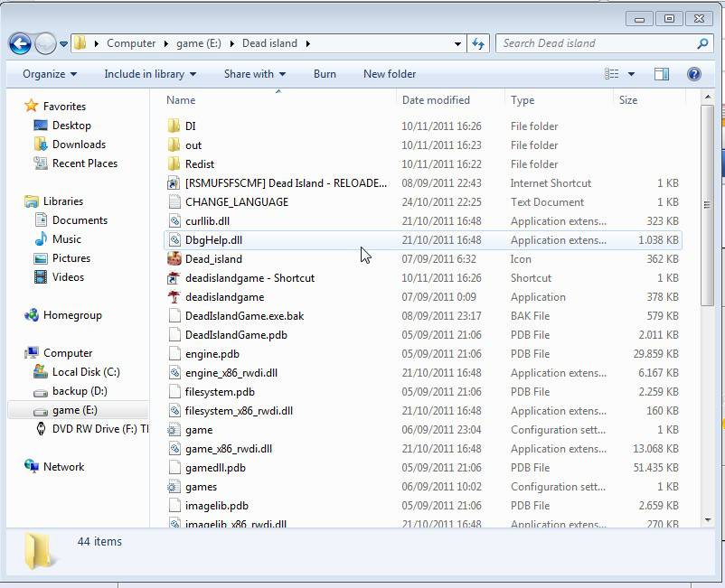Click the filesystem_x86_rwdi.dll file name
The width and height of the screenshot is (725, 588).
click(239, 411)
